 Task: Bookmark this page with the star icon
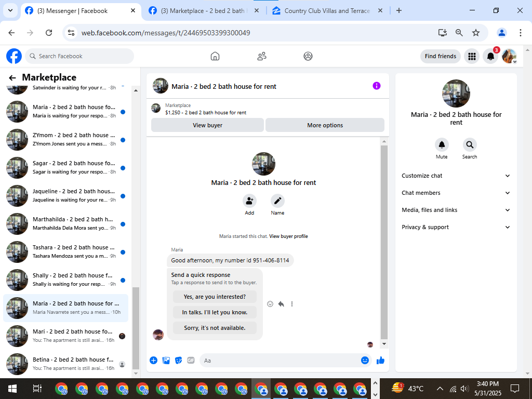[476, 33]
